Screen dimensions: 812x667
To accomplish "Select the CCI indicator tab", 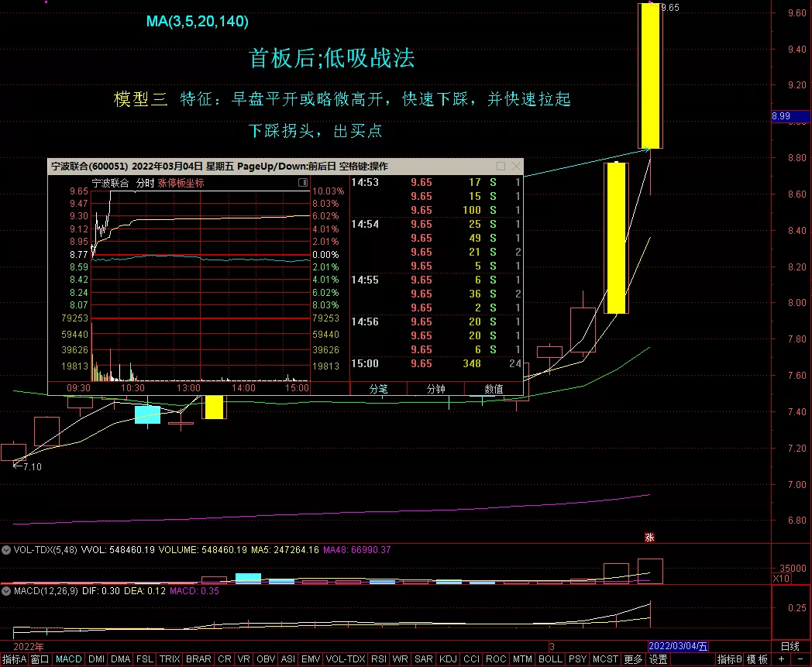I will pyautogui.click(x=471, y=659).
